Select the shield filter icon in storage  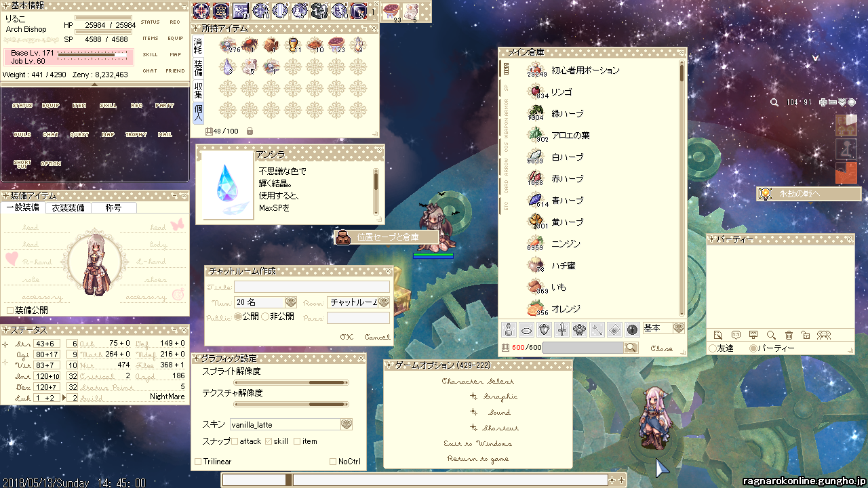tap(544, 330)
